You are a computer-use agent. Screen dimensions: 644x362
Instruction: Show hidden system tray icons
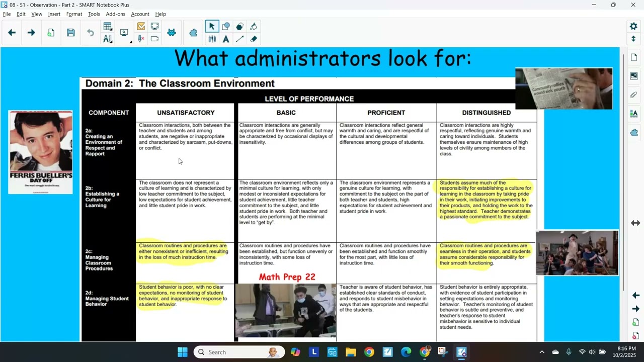(541, 352)
